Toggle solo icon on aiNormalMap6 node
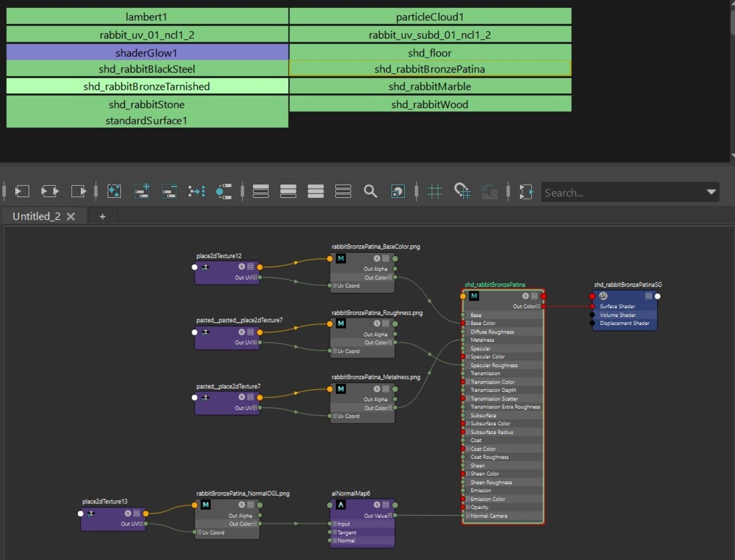This screenshot has height=560, width=735. point(377,505)
